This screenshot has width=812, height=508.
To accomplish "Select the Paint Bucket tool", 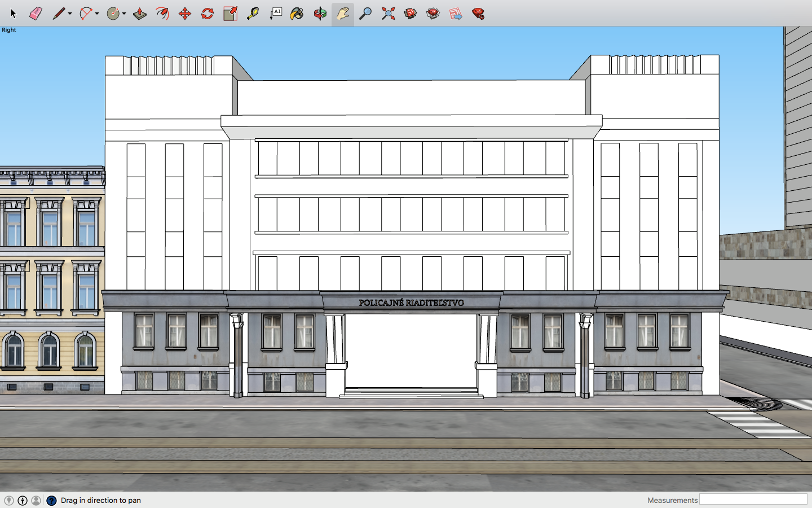I will tap(297, 14).
